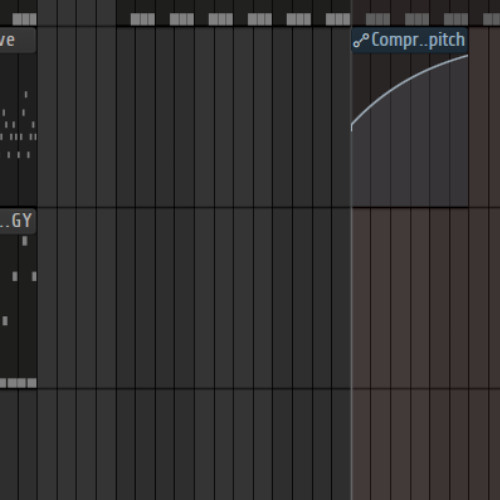Click the top-row block just left of the playhead
Screen dimensions: 500x500
point(338,19)
